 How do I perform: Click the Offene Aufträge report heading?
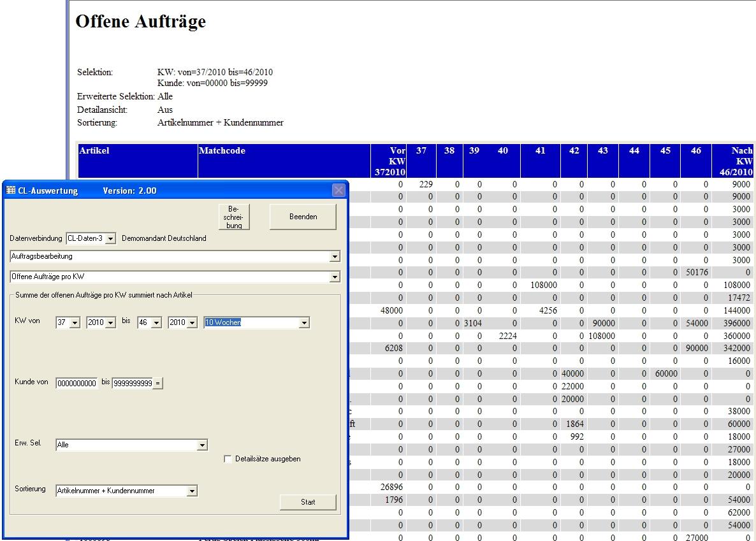pyautogui.click(x=140, y=22)
